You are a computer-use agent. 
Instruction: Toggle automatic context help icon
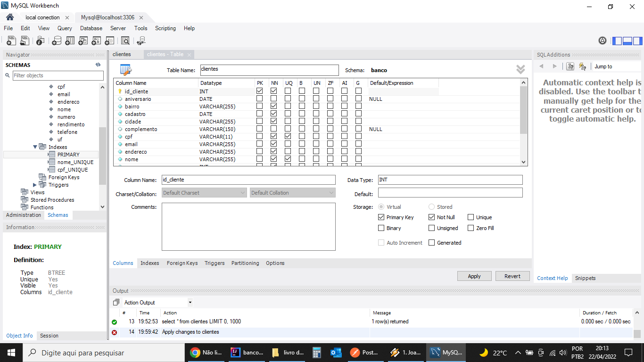pos(583,66)
